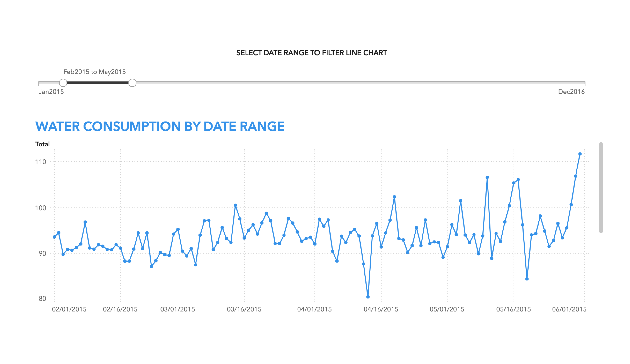Click the 04/01/2015 x-axis date label
This screenshot has height=364, width=630.
pyautogui.click(x=314, y=309)
